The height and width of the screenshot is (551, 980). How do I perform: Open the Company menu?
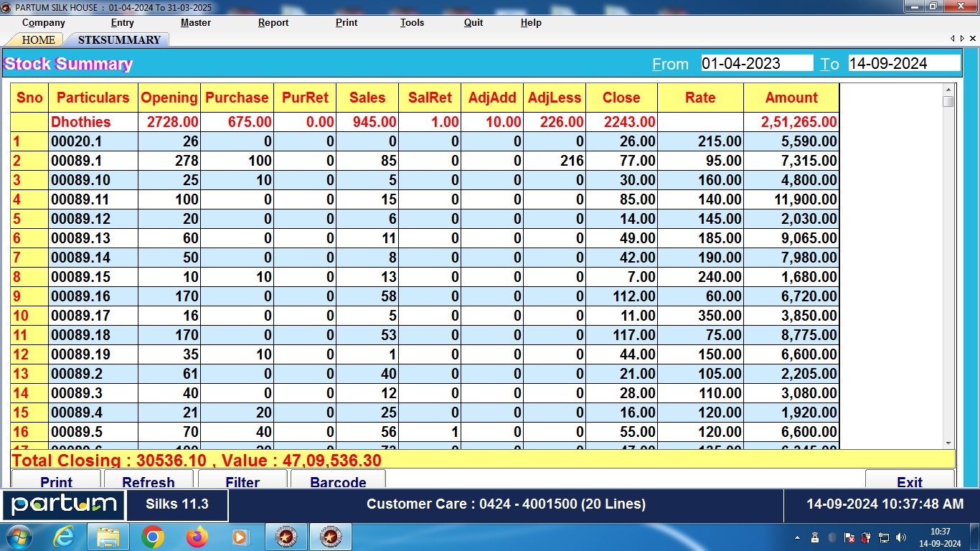(44, 22)
